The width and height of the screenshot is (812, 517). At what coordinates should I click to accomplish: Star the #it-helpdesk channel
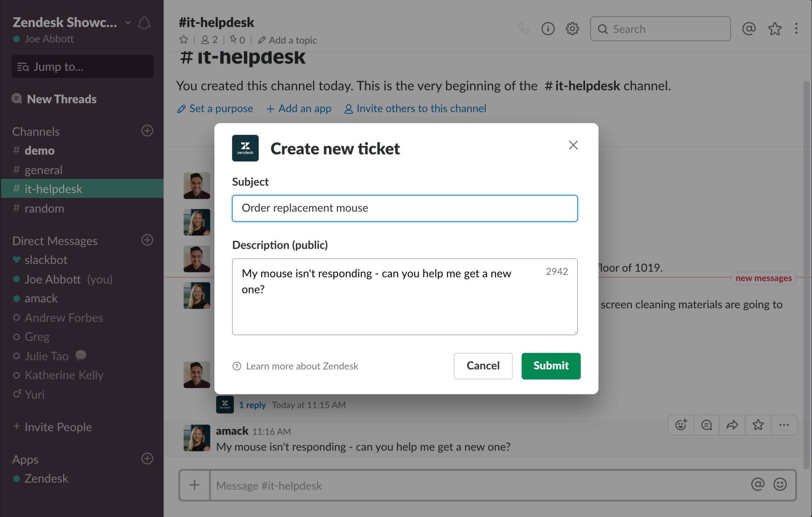click(x=183, y=40)
